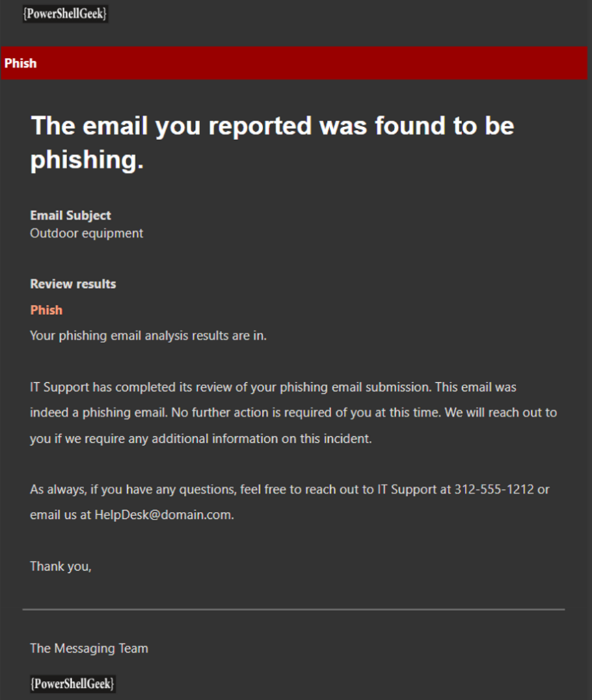Click the As always questions paragraph
This screenshot has height=700, width=592.
290,502
